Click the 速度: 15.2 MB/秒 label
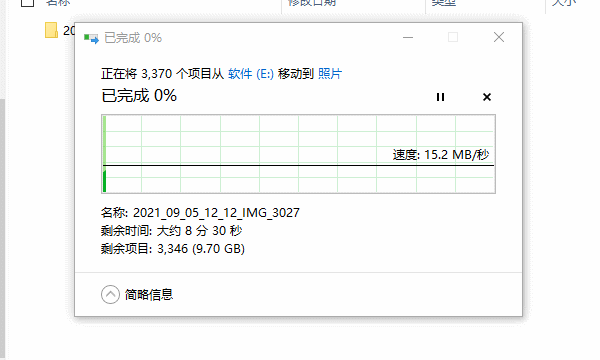This screenshot has width=600, height=360. tap(441, 155)
